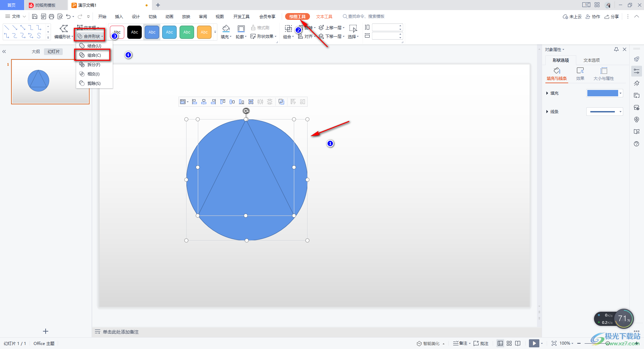Align right in floating alignment toolbar
This screenshot has height=349, width=644.
[213, 102]
